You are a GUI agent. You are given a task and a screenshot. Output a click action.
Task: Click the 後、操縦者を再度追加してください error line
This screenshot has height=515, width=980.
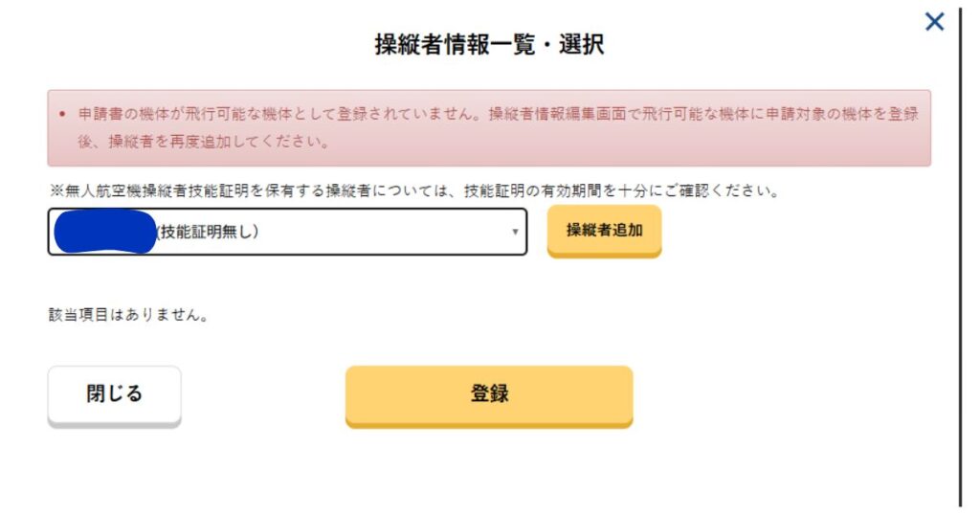pyautogui.click(x=203, y=143)
